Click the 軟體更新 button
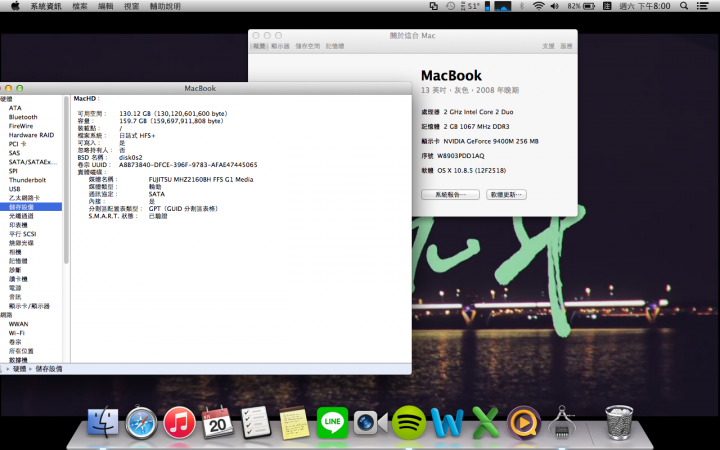 tap(506, 195)
